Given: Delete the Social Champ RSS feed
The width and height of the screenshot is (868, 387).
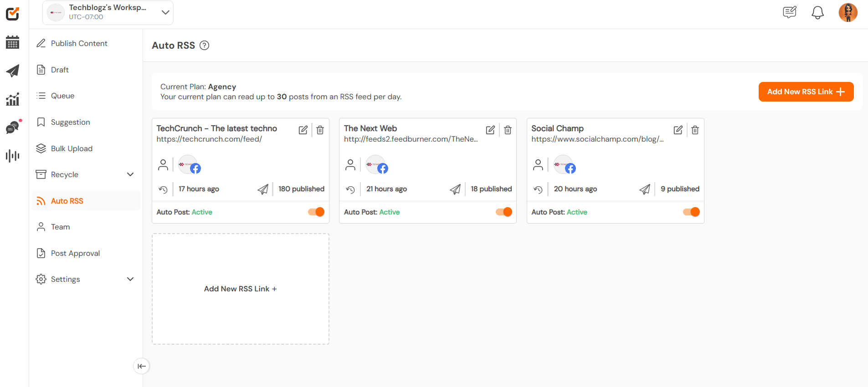Looking at the screenshot, I should coord(695,130).
